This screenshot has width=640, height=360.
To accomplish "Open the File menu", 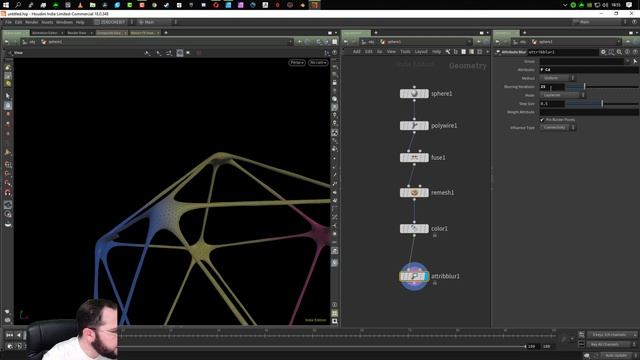I will click(x=8, y=22).
